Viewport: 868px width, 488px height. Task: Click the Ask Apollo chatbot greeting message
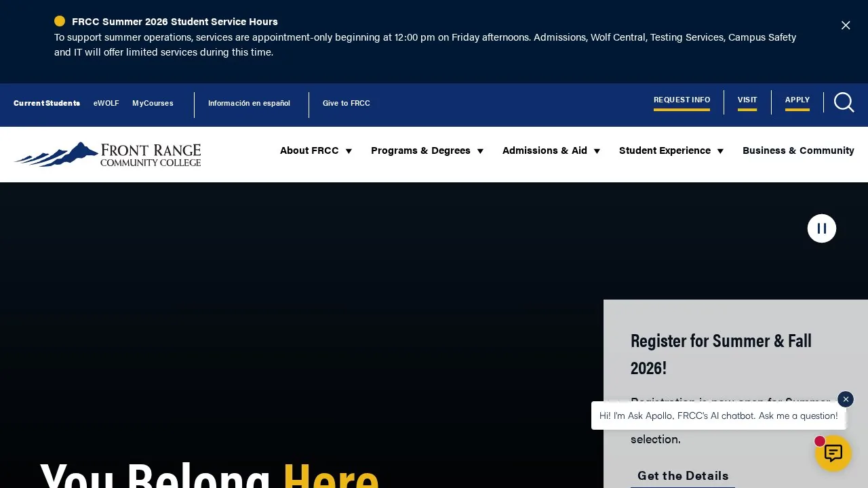tap(719, 415)
